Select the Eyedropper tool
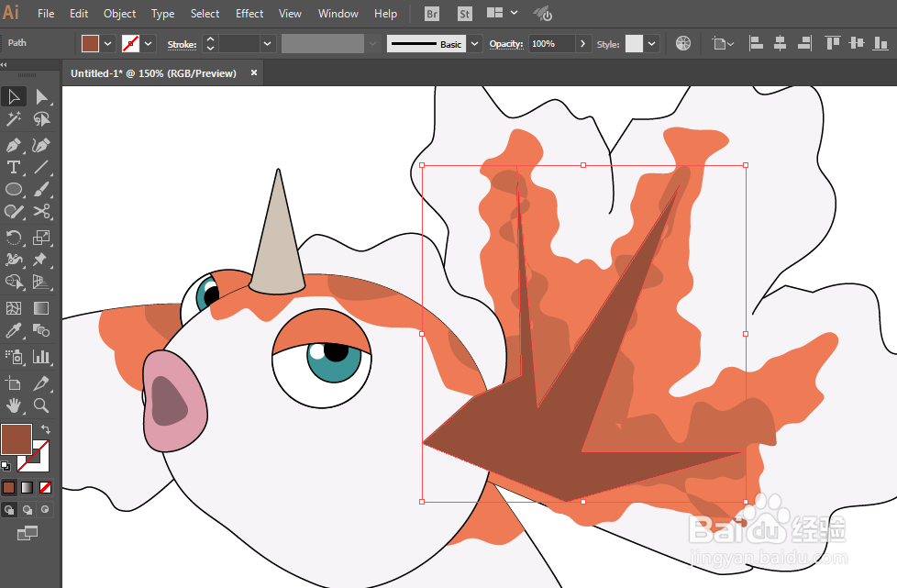Viewport: 897px width, 588px height. (14, 330)
